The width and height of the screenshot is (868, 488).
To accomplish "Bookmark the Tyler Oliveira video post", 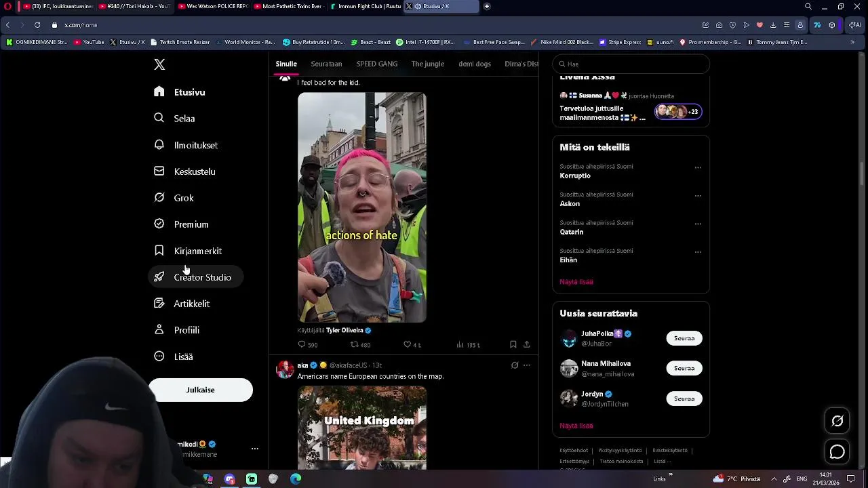I will pyautogui.click(x=513, y=344).
